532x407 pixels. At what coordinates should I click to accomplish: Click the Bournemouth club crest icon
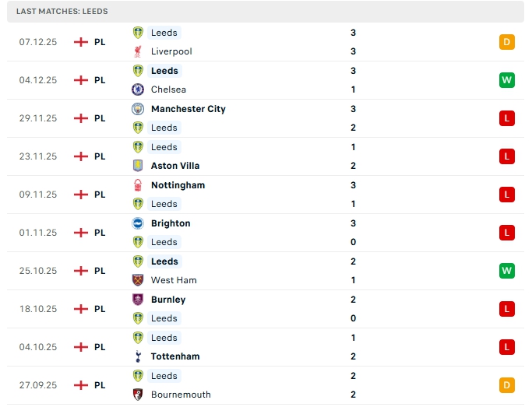click(138, 395)
